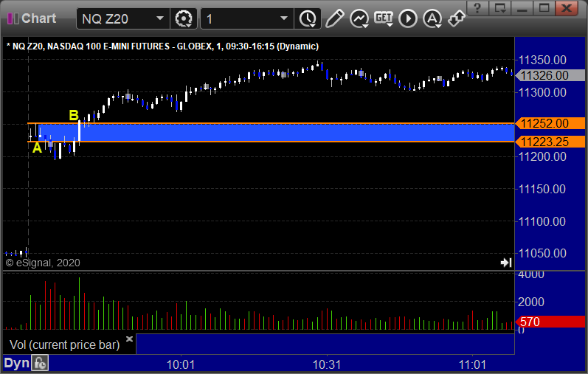The height and width of the screenshot is (374, 588).
Task: Click the help question mark button
Action: tap(477, 8)
